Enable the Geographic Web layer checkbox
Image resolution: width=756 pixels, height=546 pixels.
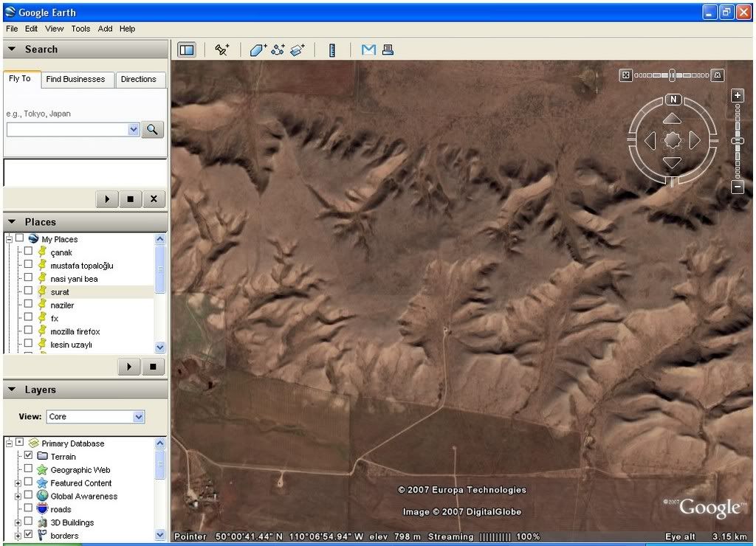pos(29,469)
